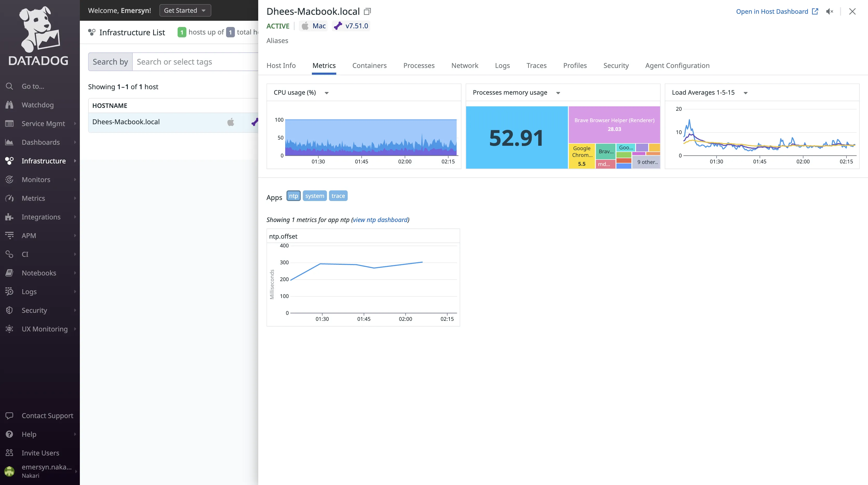Copy hostname using the copy icon
Viewport: 868px width, 485px height.
pos(367,12)
